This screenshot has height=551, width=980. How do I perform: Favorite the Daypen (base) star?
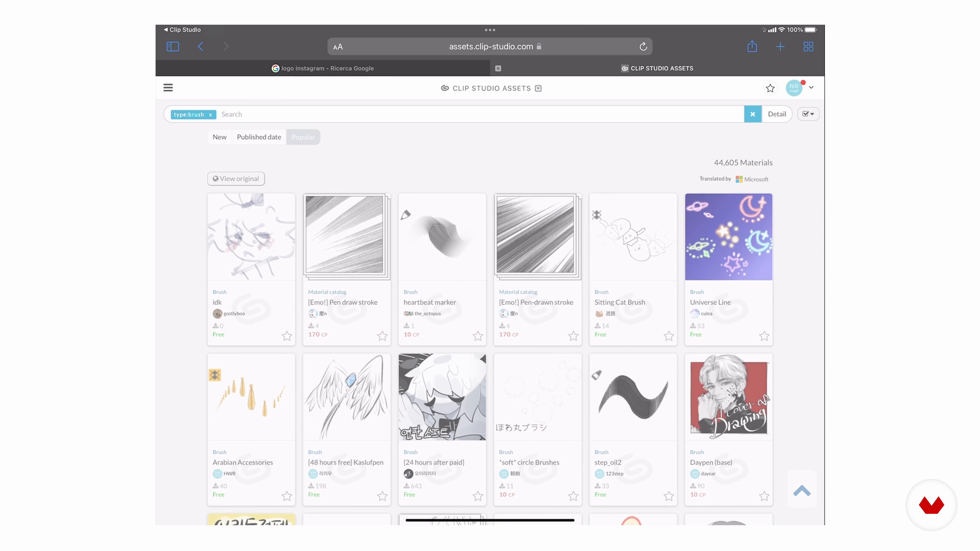[x=764, y=496]
